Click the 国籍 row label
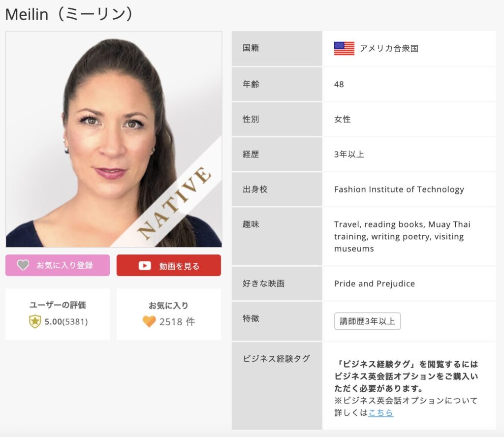 [251, 48]
